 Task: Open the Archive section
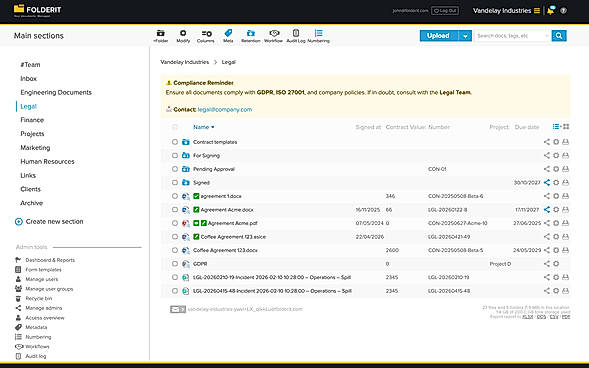(x=32, y=203)
